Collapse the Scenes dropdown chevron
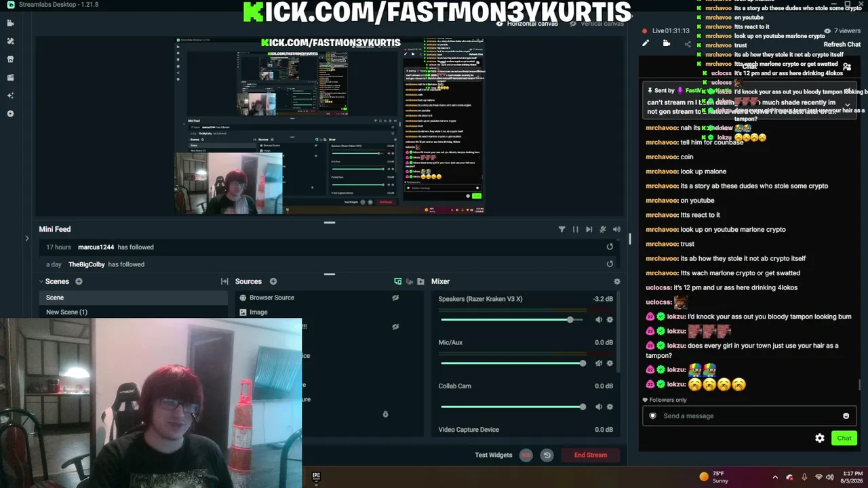 41,281
